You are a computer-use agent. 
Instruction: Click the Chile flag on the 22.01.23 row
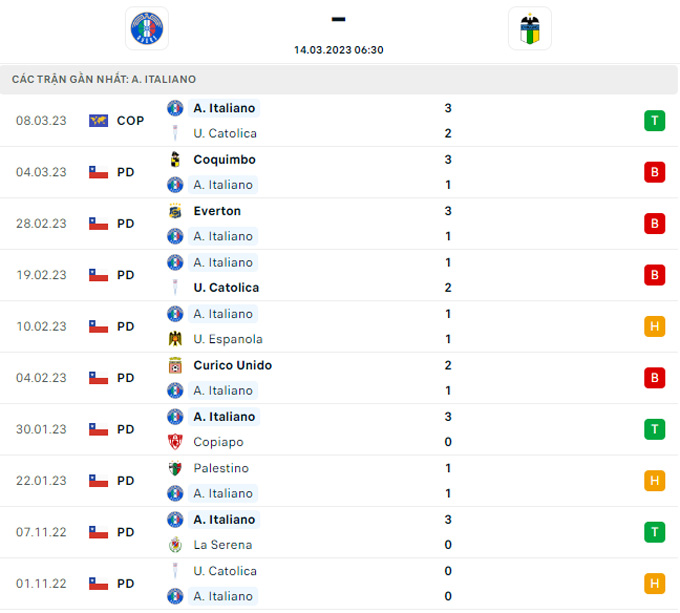(x=98, y=481)
